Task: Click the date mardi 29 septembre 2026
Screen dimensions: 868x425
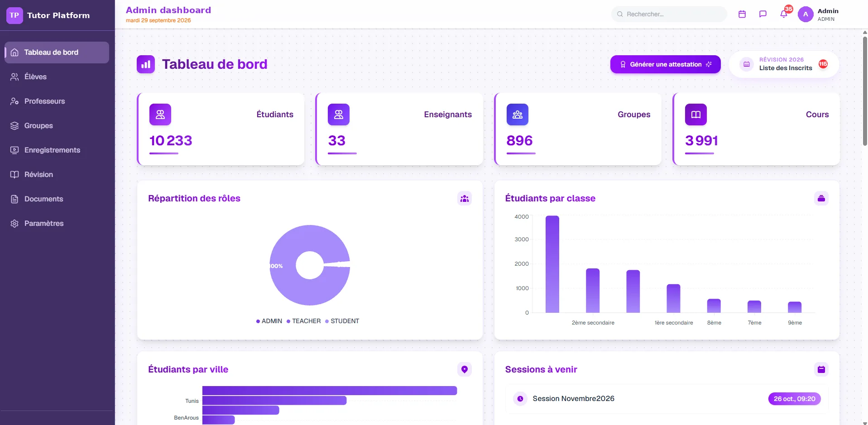Action: pyautogui.click(x=158, y=20)
